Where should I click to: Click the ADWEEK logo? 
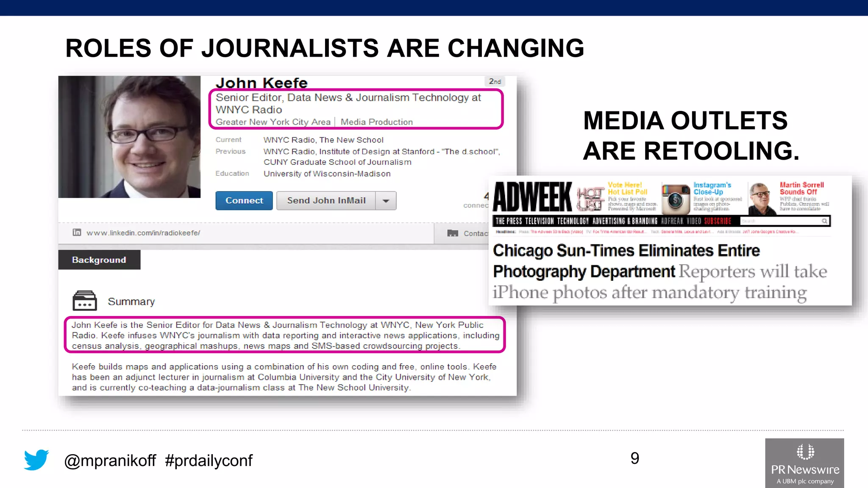pos(533,197)
